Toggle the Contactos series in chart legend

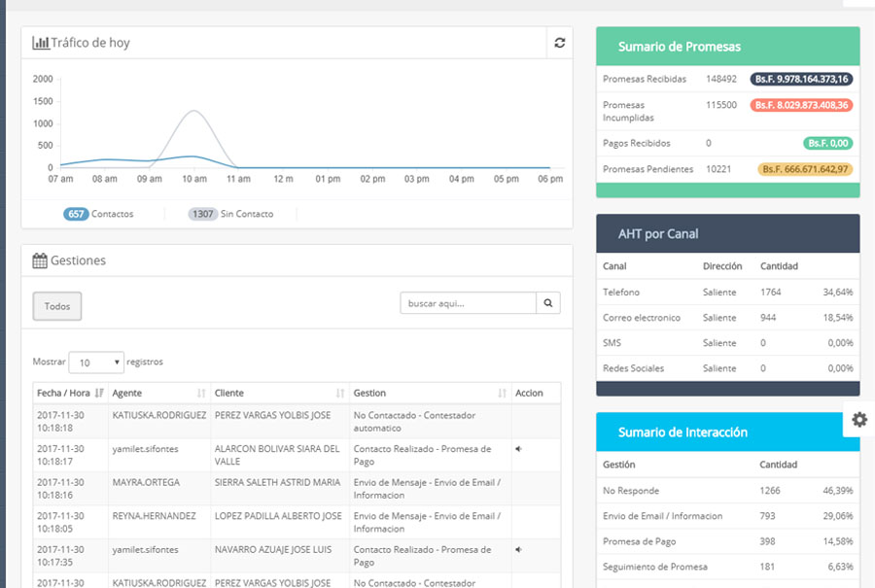98,214
